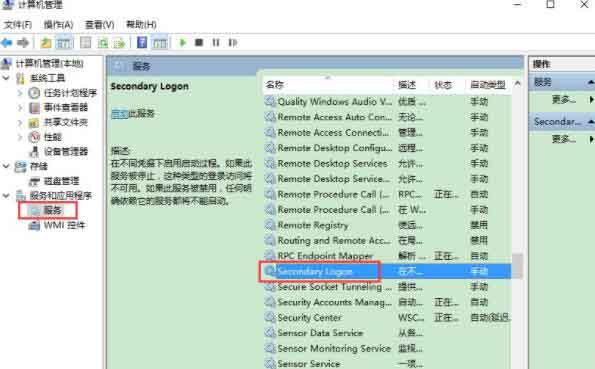Click the blue Back arrow icon
595x369 pixels.
tap(7, 43)
